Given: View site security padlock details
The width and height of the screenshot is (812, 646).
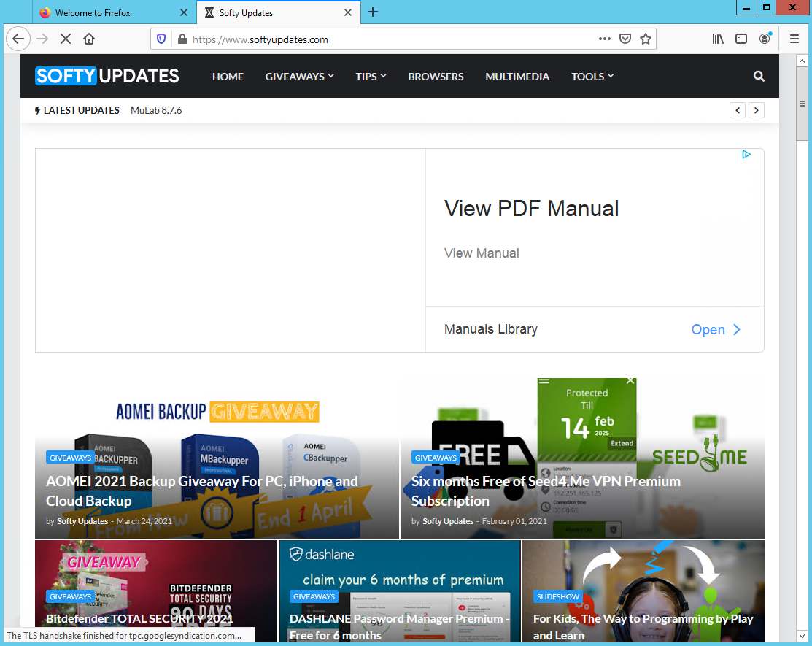Looking at the screenshot, I should [182, 39].
